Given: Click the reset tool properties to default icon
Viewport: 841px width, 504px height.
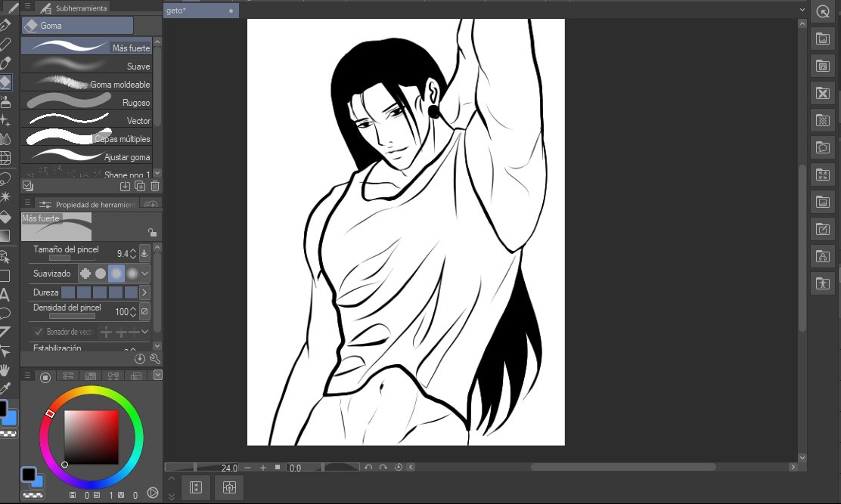Looking at the screenshot, I should point(139,359).
